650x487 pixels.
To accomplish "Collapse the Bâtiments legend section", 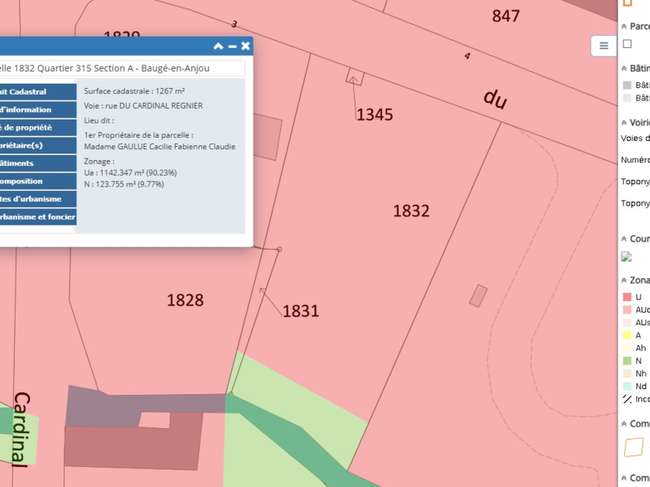I will click(624, 68).
